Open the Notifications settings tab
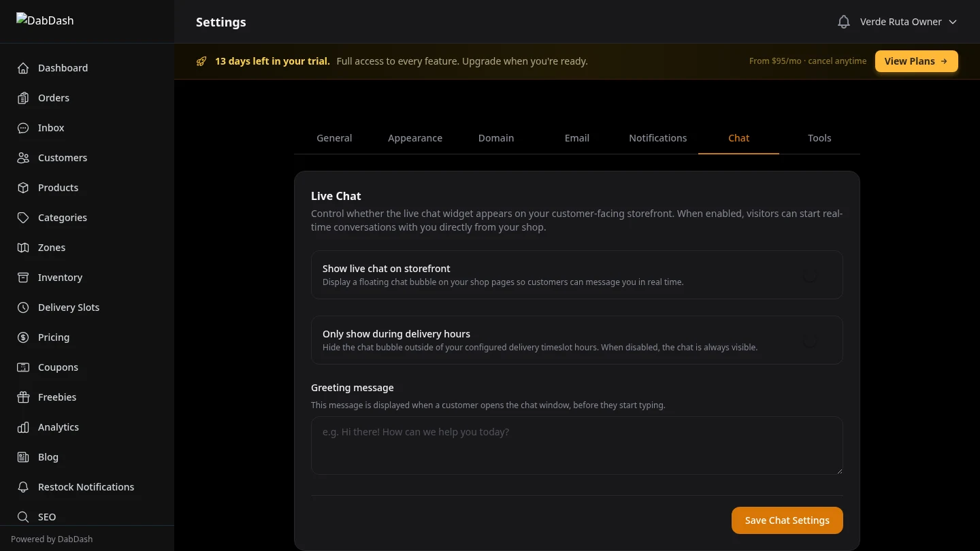Viewport: 980px width, 551px height. click(657, 138)
